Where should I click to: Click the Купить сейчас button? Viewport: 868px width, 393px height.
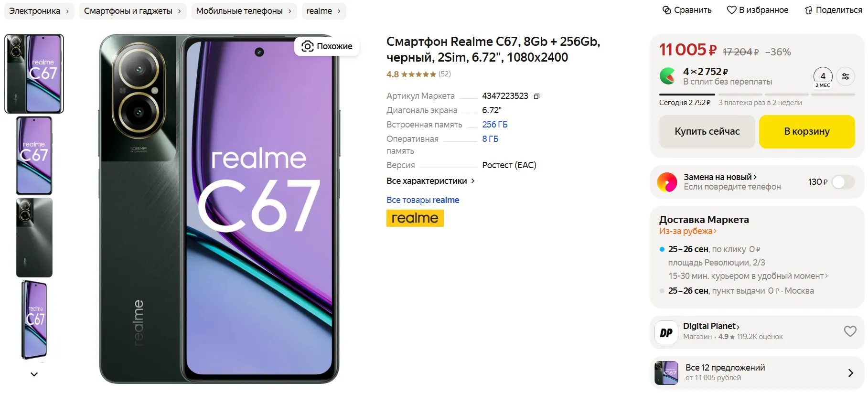point(707,131)
